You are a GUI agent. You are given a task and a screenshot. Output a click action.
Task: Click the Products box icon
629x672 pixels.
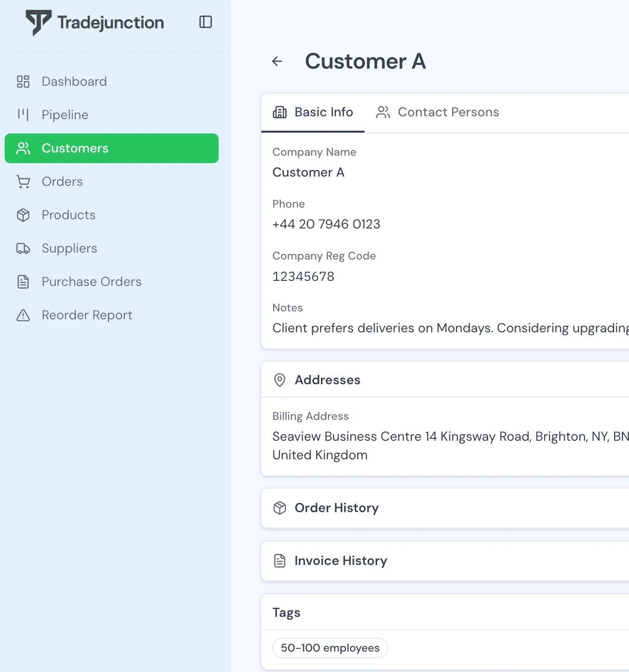[x=23, y=215]
